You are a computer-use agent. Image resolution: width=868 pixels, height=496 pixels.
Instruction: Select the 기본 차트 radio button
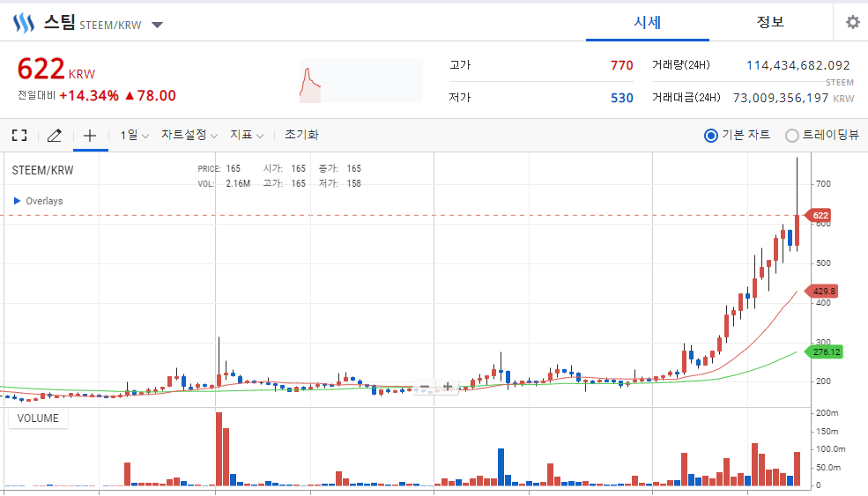pos(711,136)
